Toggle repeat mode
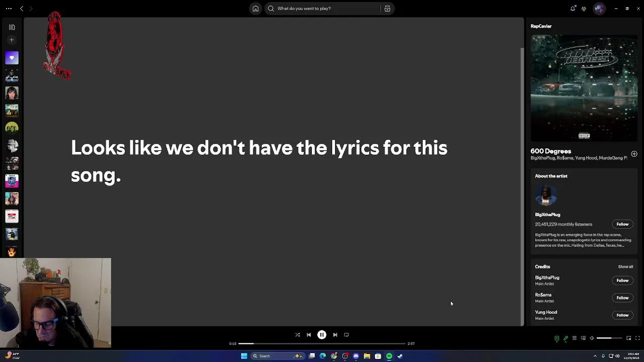This screenshot has height=362, width=644. coord(347,335)
